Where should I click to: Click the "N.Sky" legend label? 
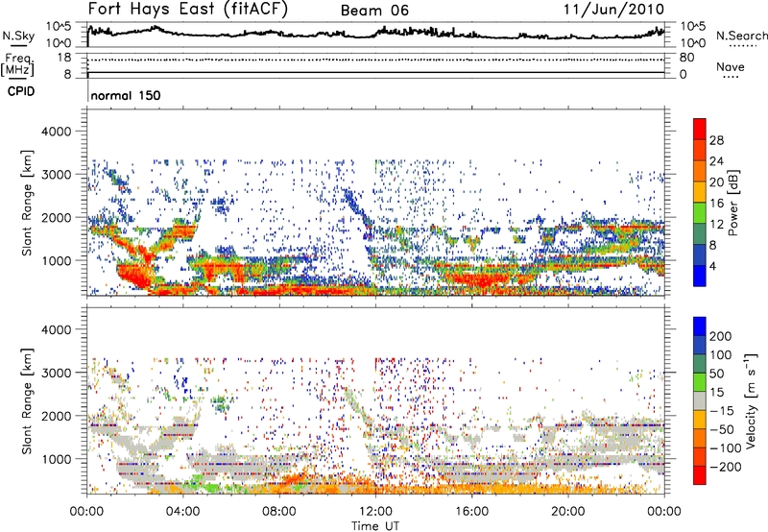coord(18,36)
